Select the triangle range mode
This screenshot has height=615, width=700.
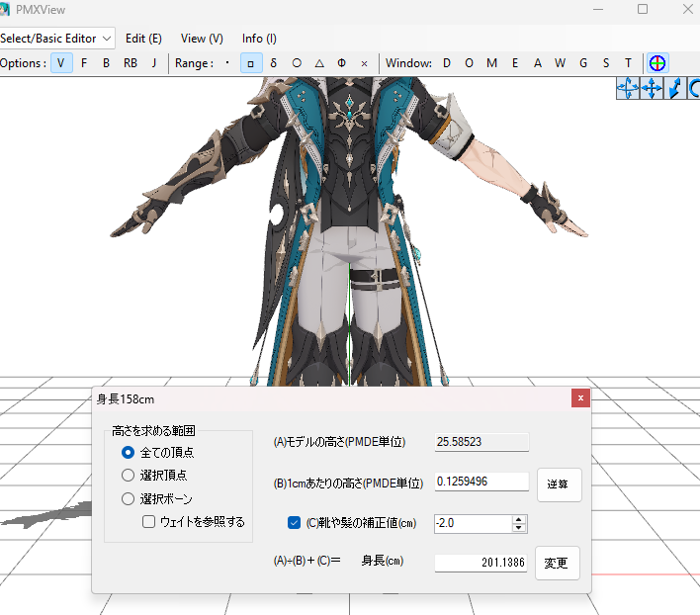pos(319,63)
